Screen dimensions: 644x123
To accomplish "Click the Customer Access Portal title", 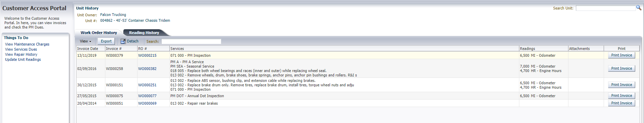I will point(34,8).
